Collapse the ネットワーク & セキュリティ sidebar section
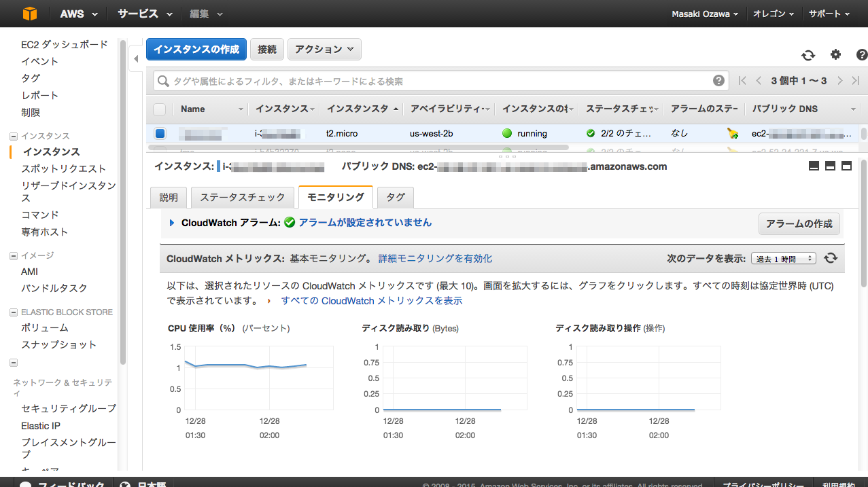 (14, 363)
